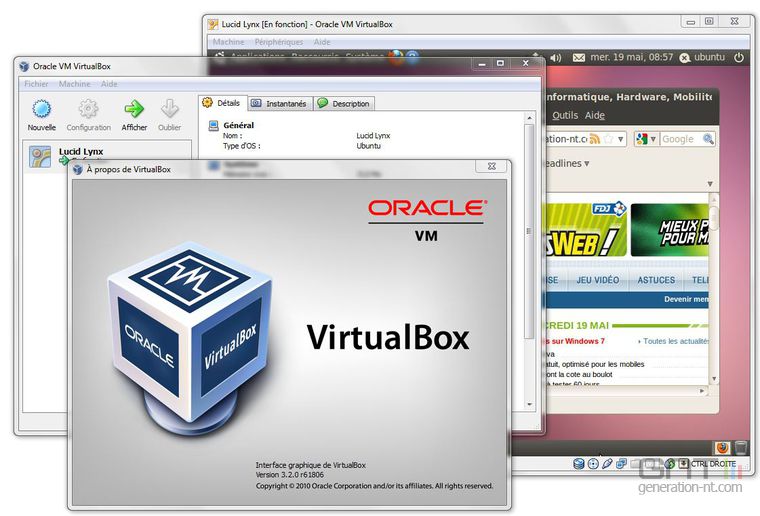
Task: Click the volume speaker icon in Ubuntu panel
Action: pos(556,58)
